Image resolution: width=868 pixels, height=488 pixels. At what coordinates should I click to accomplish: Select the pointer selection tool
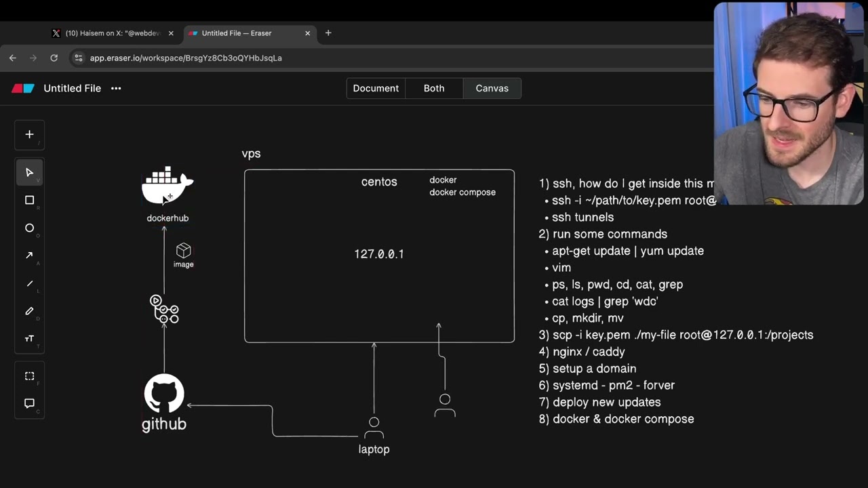(29, 172)
